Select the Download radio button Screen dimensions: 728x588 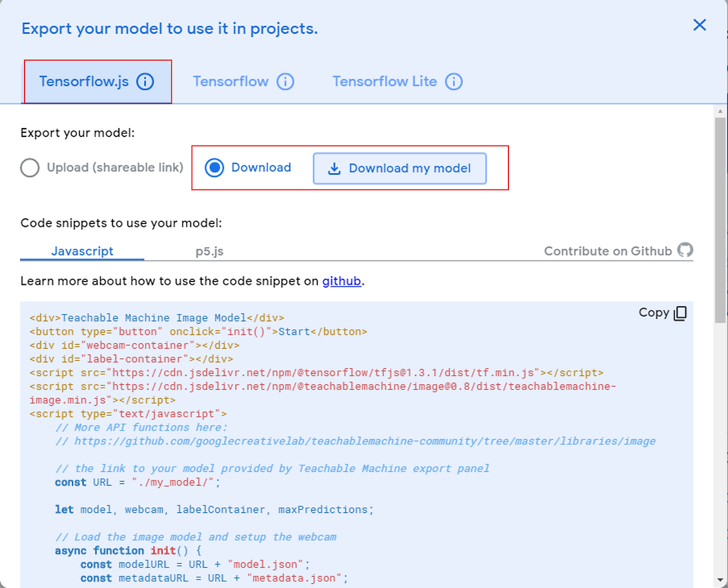coord(214,168)
